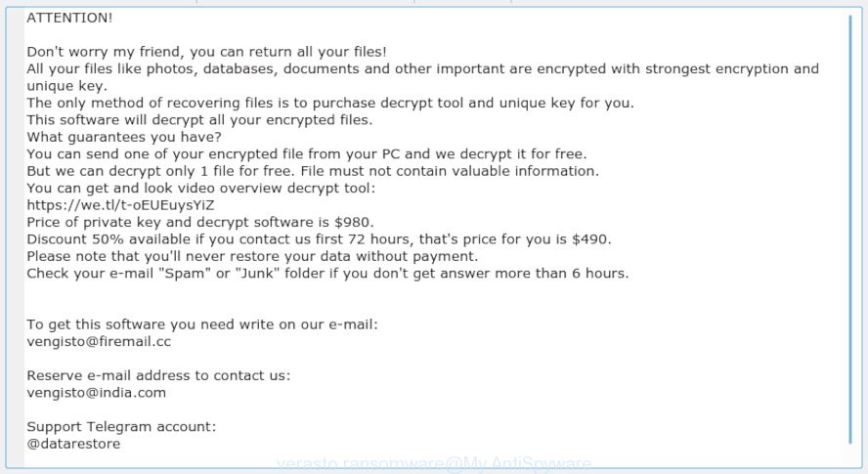The image size is (868, 474).
Task: Click the 'Check your e-mail "Spam"' line
Action: (x=327, y=274)
